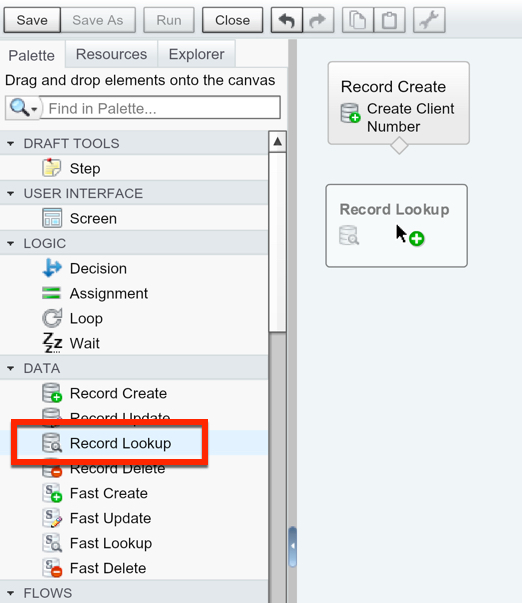Click the Step label in palette
The width and height of the screenshot is (522, 603).
pos(85,168)
